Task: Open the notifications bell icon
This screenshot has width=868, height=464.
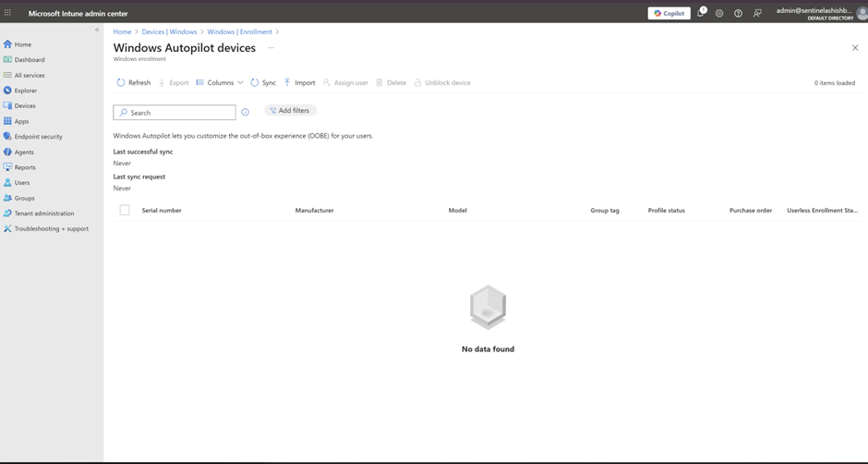Action: [x=700, y=14]
